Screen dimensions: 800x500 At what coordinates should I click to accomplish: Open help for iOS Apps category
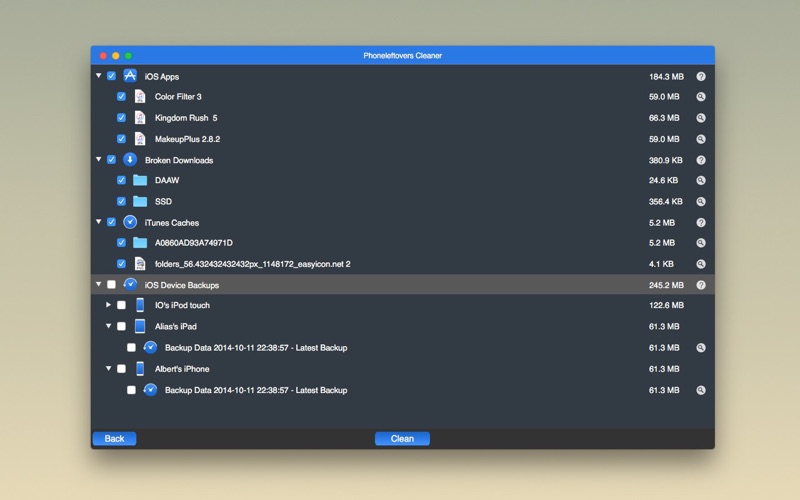(701, 77)
